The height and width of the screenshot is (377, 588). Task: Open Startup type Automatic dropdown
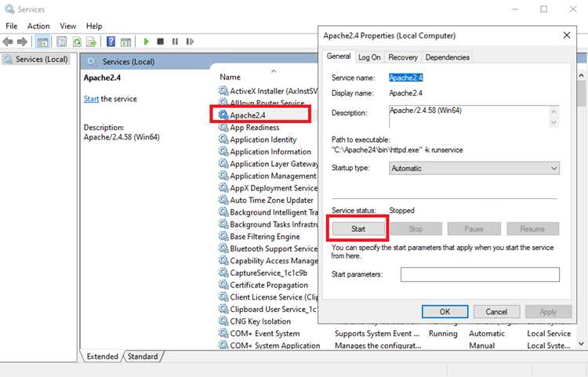[x=474, y=169]
